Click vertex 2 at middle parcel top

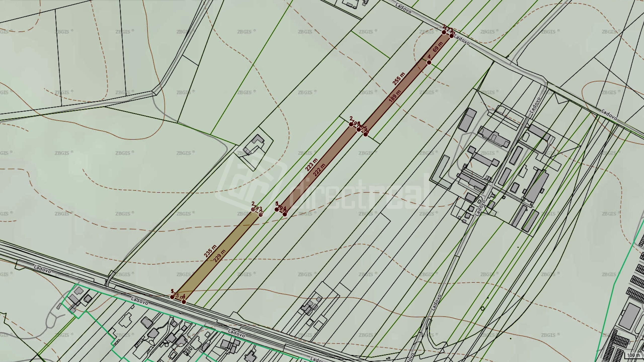point(351,124)
